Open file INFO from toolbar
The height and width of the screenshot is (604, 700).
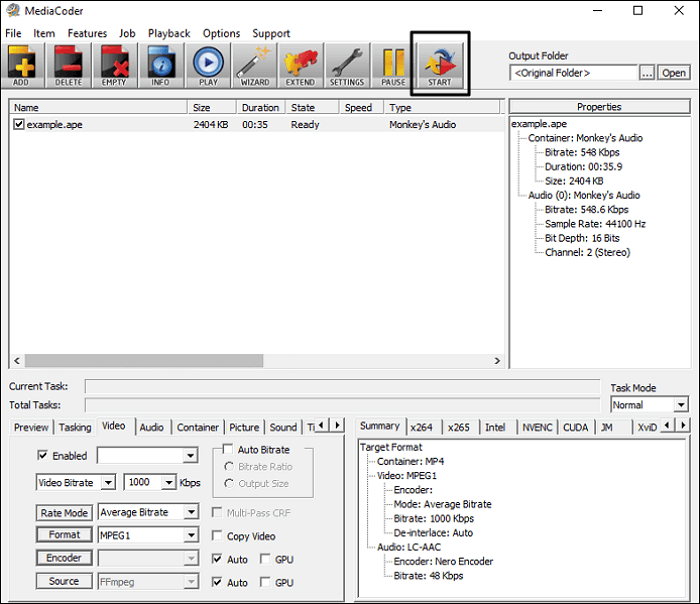161,66
